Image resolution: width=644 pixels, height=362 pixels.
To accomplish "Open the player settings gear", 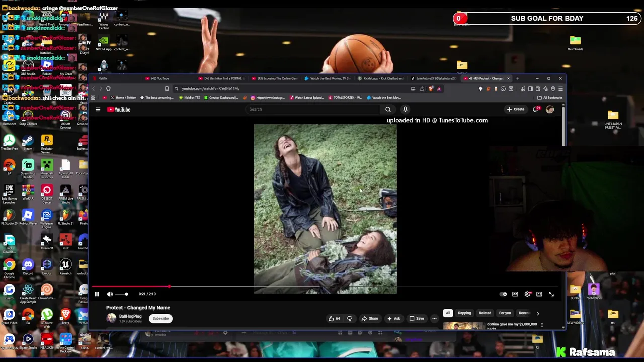I will [527, 294].
